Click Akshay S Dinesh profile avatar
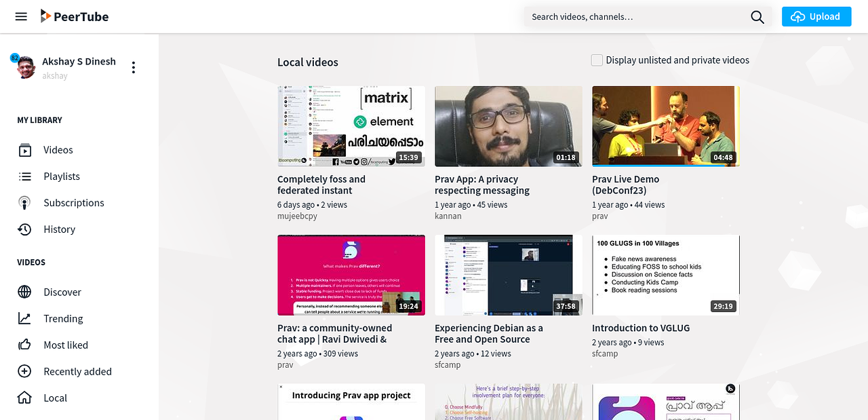Viewport: 868px width, 420px height. point(26,67)
